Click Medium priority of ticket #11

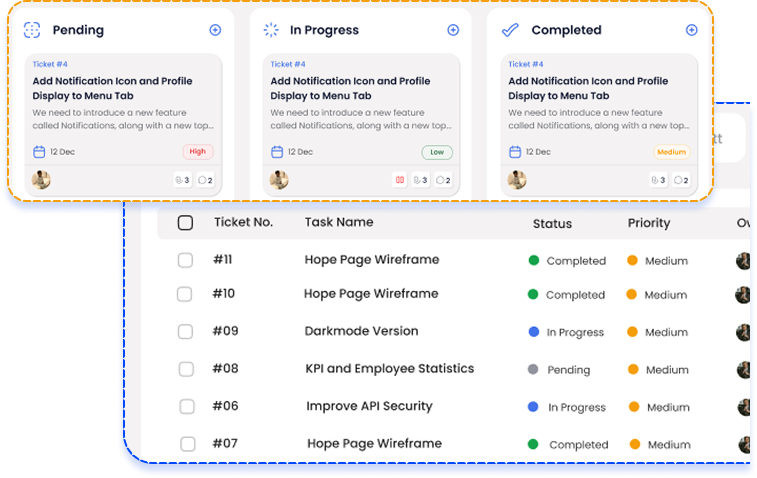click(x=658, y=261)
